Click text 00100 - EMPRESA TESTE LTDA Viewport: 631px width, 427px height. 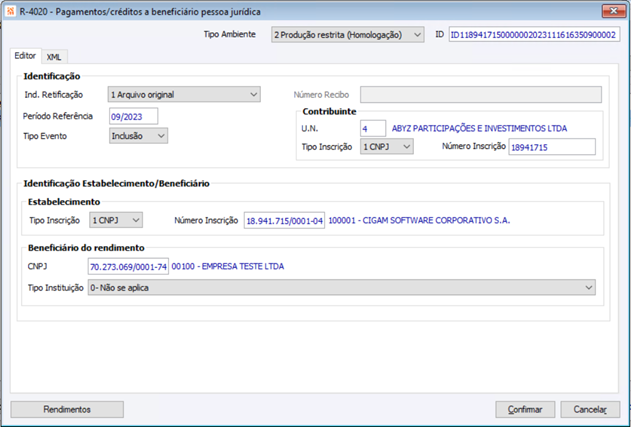click(x=228, y=266)
